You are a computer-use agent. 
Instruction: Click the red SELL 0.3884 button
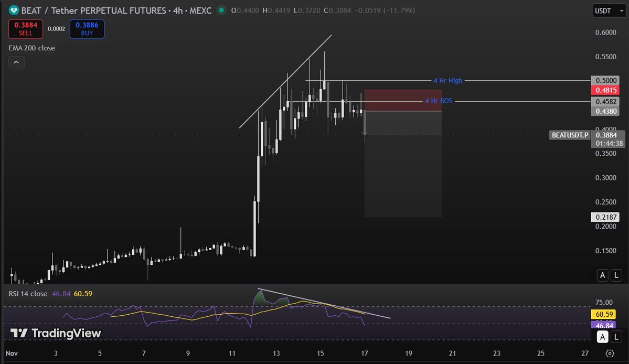[26, 29]
